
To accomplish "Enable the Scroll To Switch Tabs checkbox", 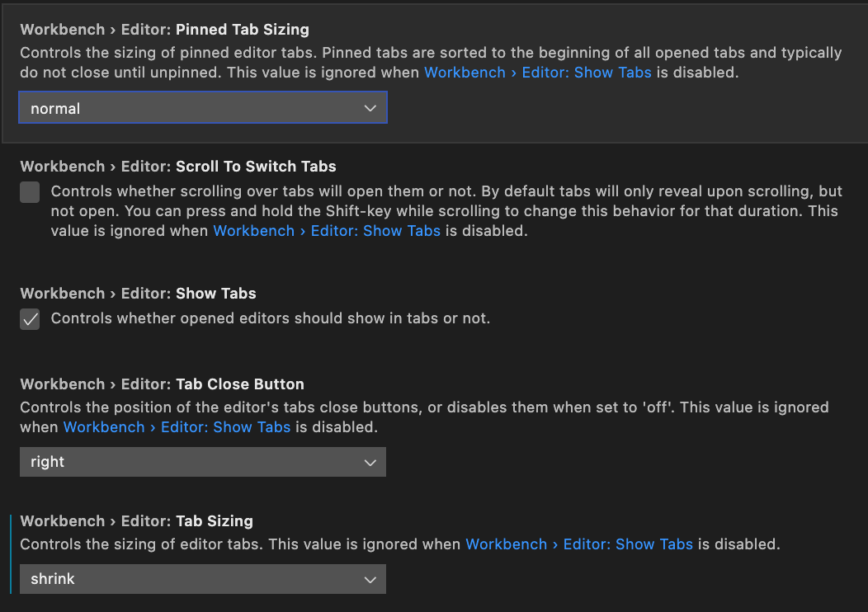I will [30, 192].
